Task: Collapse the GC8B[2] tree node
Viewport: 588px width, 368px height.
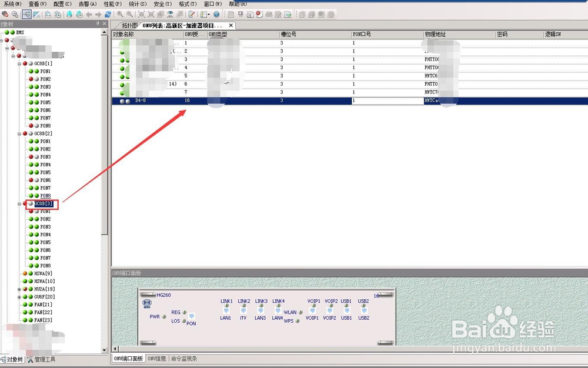Action: [19, 134]
